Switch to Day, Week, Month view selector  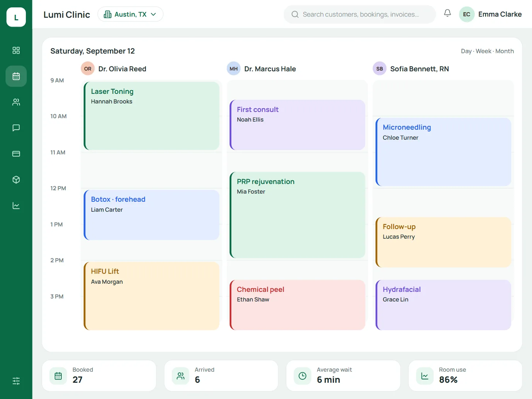(487, 51)
